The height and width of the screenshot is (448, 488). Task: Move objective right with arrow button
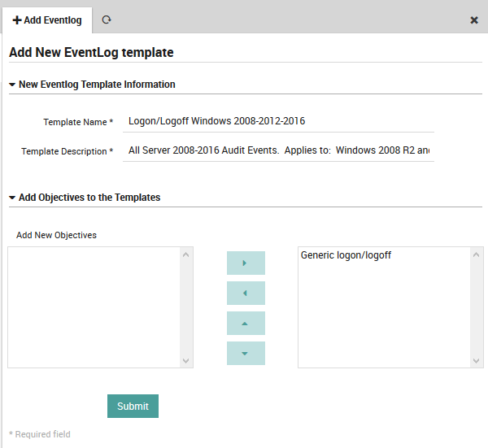click(246, 263)
